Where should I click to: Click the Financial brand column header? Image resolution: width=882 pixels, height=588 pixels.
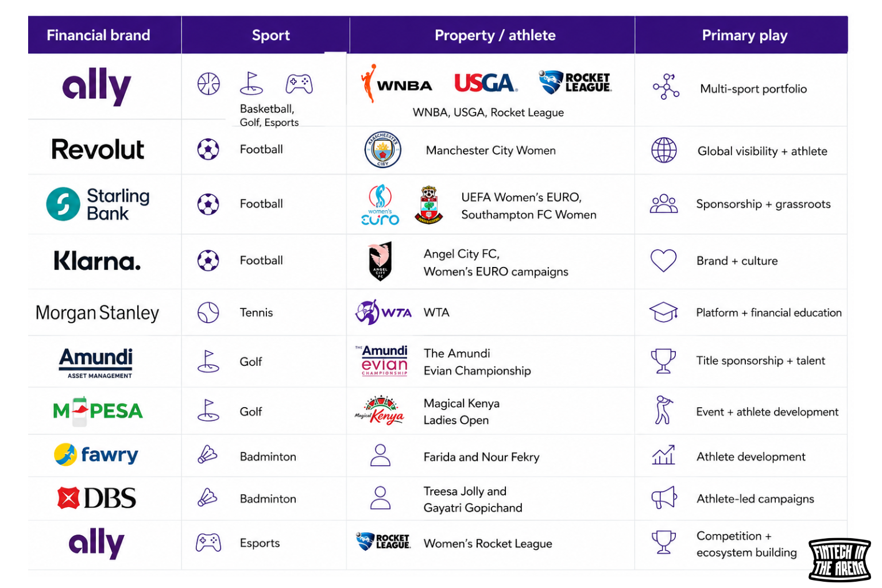coord(98,35)
